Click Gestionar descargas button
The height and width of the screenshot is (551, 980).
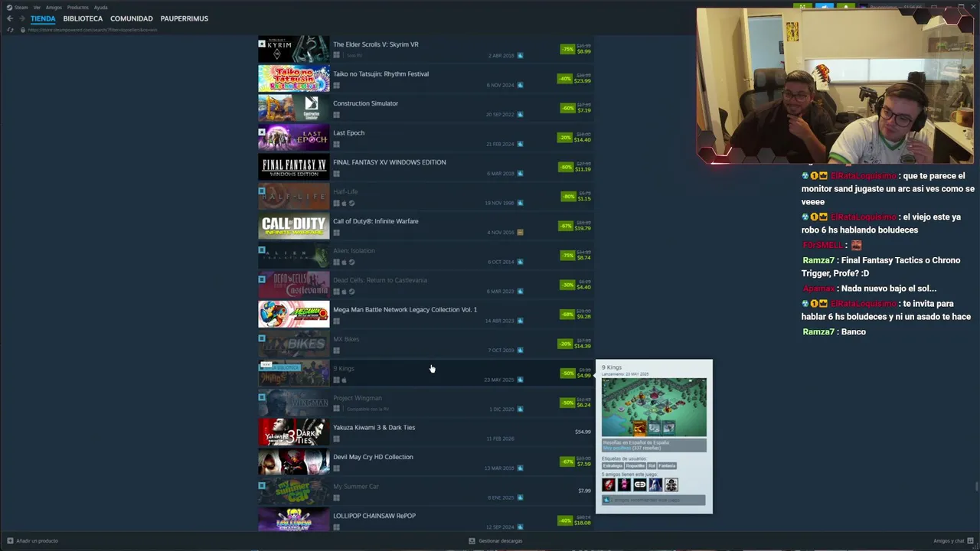[x=501, y=541]
